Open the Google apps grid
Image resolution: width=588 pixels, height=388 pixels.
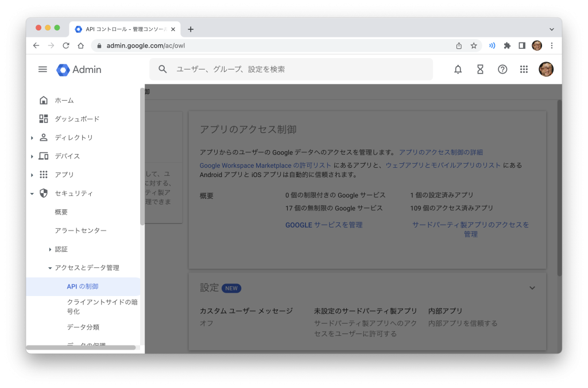[524, 70]
